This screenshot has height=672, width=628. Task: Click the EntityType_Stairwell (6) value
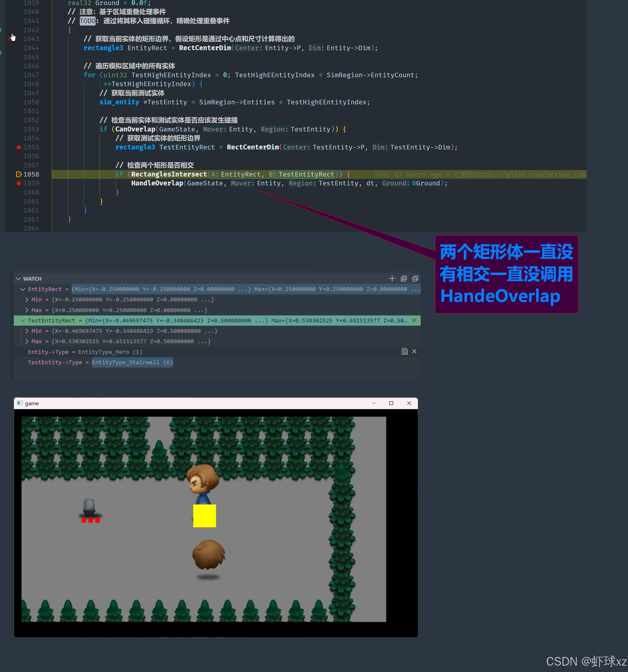132,362
